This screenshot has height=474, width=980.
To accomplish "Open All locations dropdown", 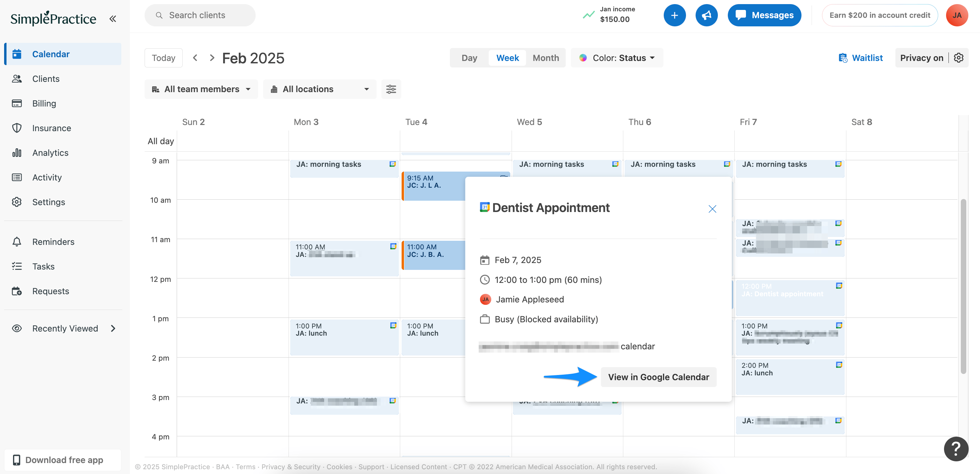I will coord(320,89).
